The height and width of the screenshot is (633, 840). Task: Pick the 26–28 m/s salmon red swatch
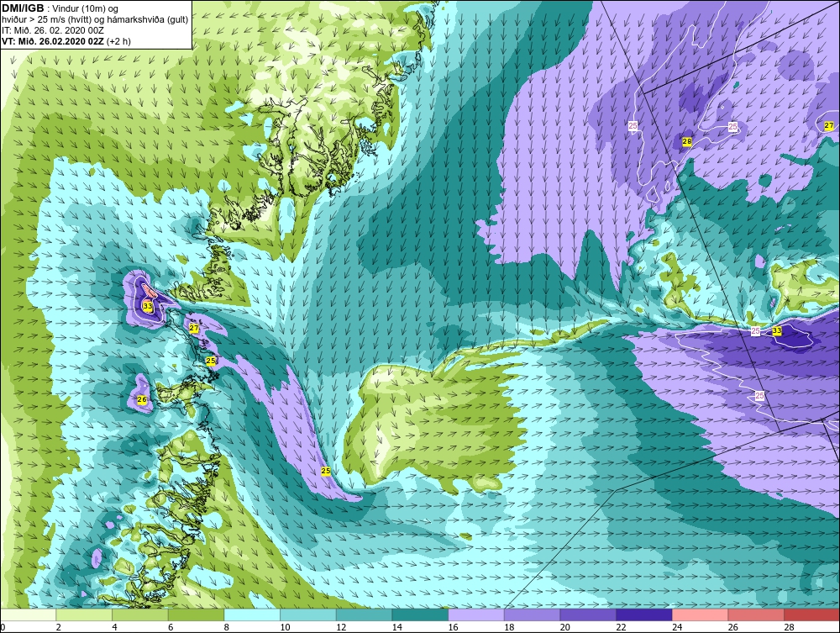point(755,615)
